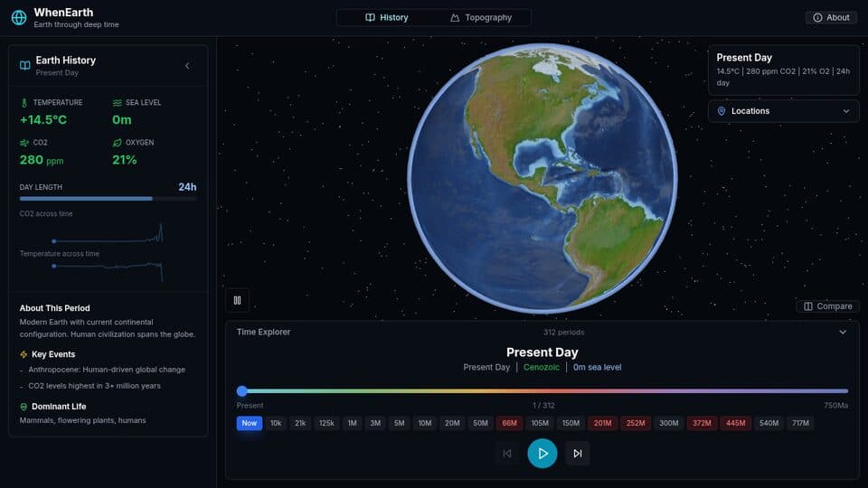Image resolution: width=868 pixels, height=488 pixels.
Task: Click the Anthropocene key event entry
Action: tap(107, 370)
